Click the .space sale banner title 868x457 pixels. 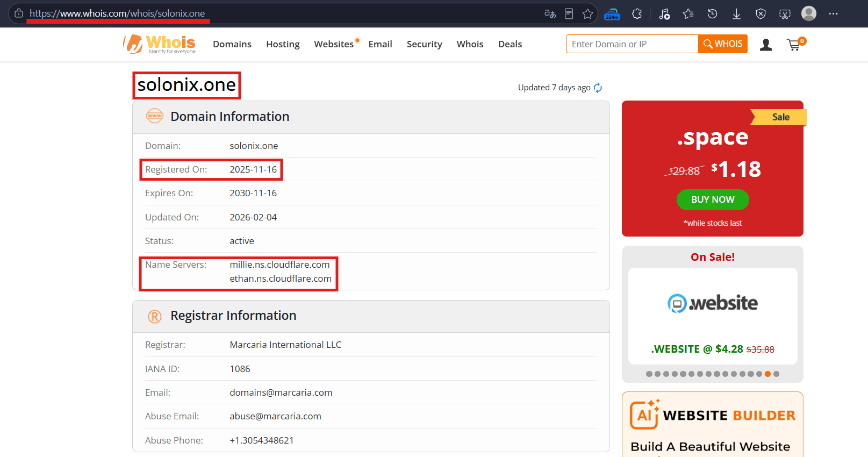pyautogui.click(x=713, y=138)
